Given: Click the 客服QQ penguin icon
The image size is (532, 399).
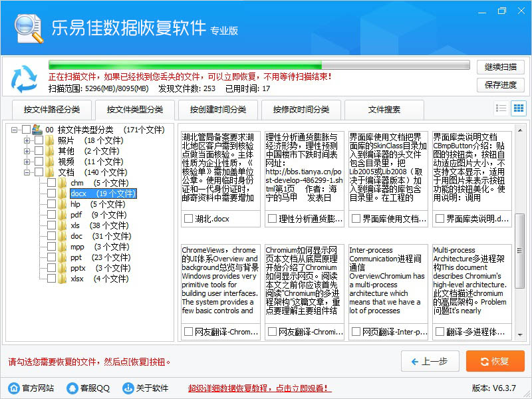Looking at the screenshot, I should pyautogui.click(x=72, y=388).
